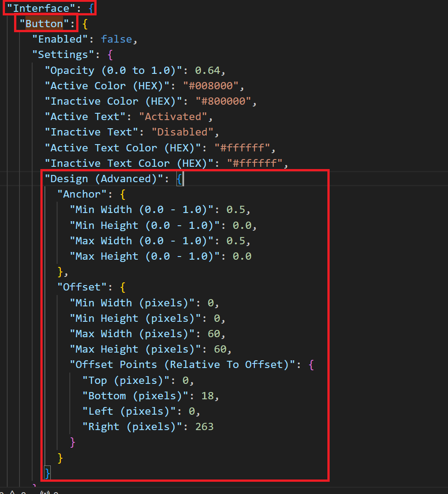This screenshot has height=494, width=448.
Task: Click the "Right (pixels)" value 263
Action: click(205, 427)
